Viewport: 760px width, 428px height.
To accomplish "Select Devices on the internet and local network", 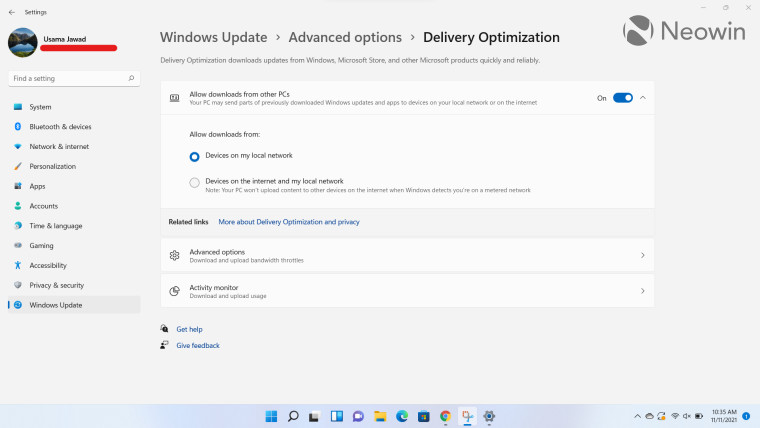I will pos(194,183).
